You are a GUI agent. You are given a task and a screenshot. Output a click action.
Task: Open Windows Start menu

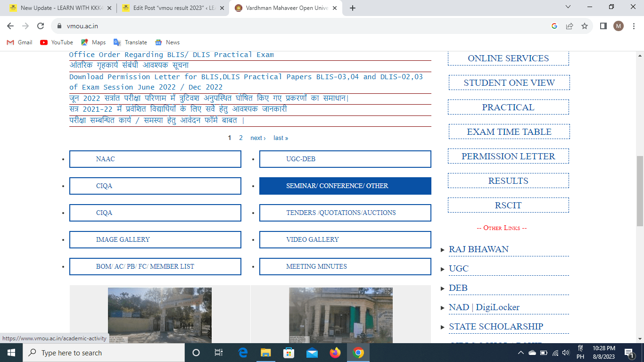coord(11,353)
